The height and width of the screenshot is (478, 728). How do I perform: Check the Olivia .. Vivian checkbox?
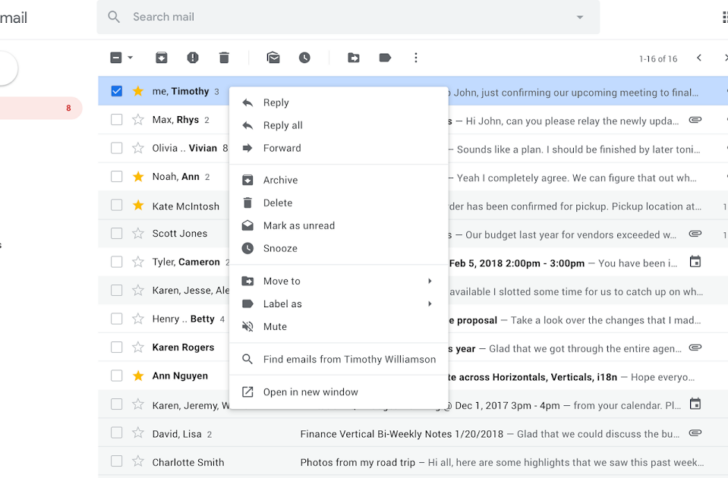(117, 148)
